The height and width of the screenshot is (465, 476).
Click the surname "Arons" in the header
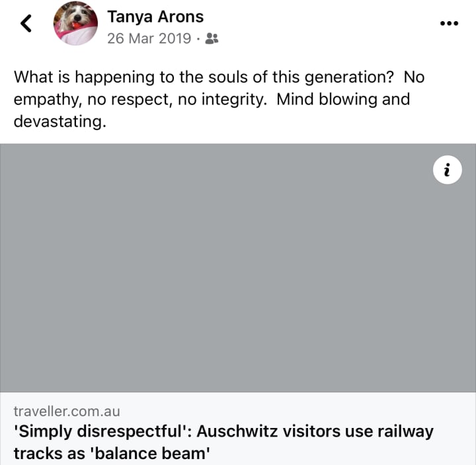(x=180, y=17)
